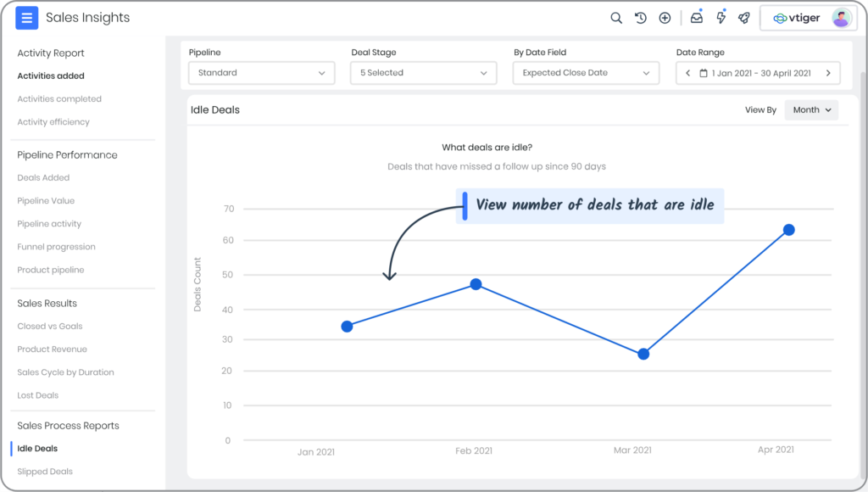Click the Deals Count axis label
Screen dimensions: 868x492
click(198, 284)
